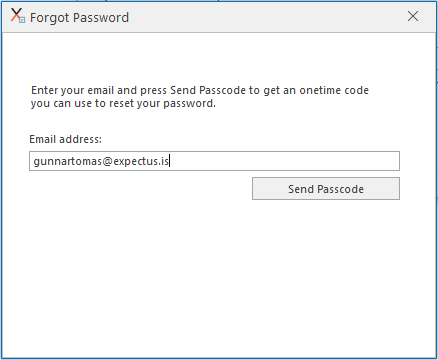Click the words onetime code in instructions

click(334, 90)
